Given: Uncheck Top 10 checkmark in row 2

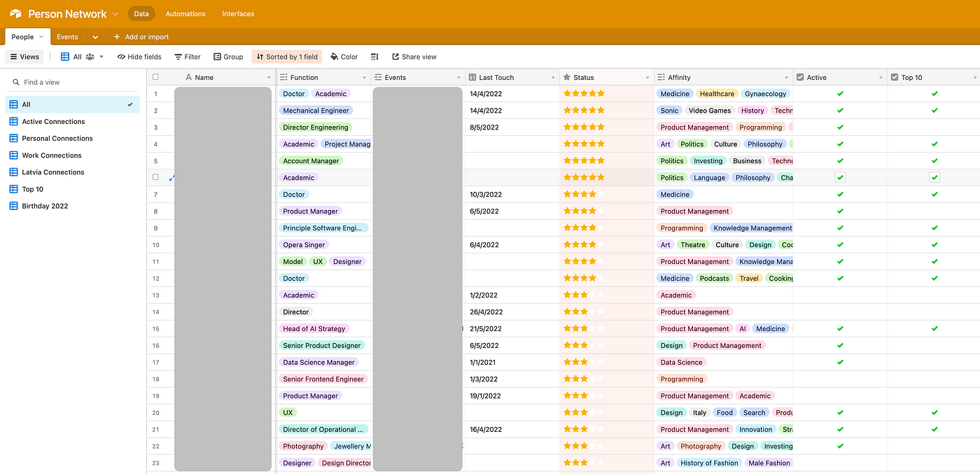Looking at the screenshot, I should pos(934,111).
